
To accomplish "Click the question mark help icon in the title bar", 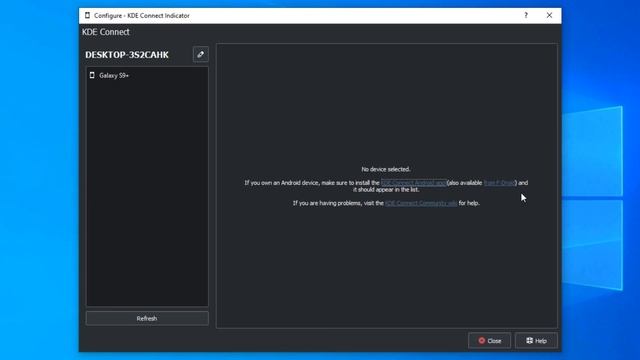I will click(x=526, y=16).
